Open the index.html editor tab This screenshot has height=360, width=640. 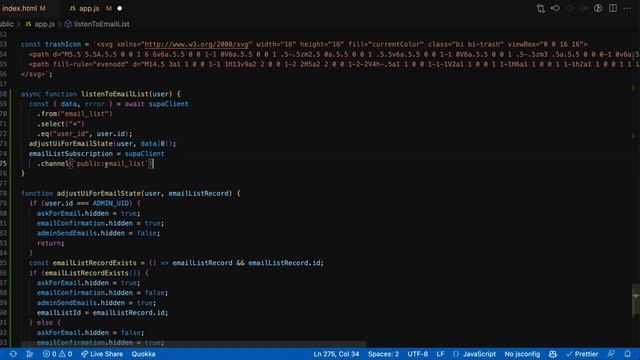point(24,8)
